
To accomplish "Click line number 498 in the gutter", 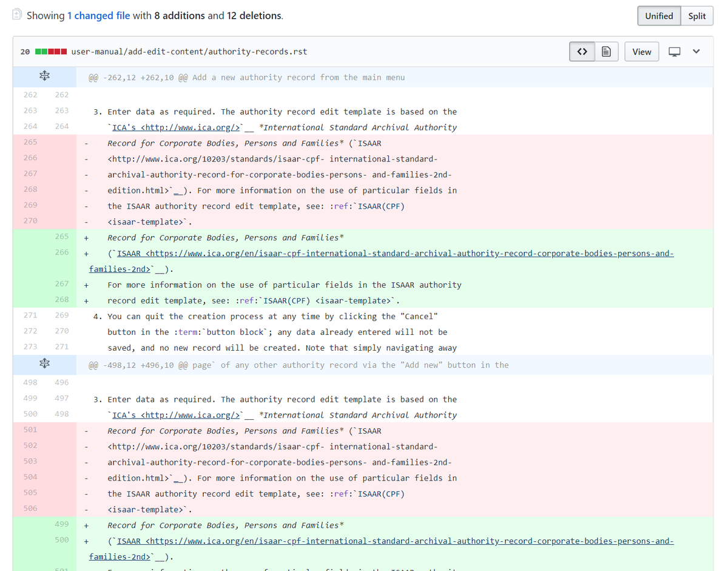I will pos(30,382).
